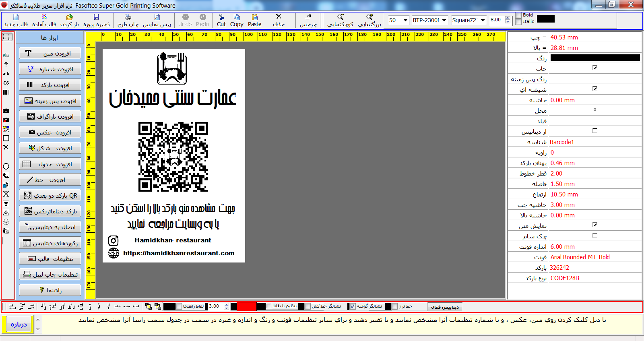Increase the 3.00 spinner in bottom bar
Image resolution: width=644 pixels, height=341 pixels.
(x=227, y=305)
